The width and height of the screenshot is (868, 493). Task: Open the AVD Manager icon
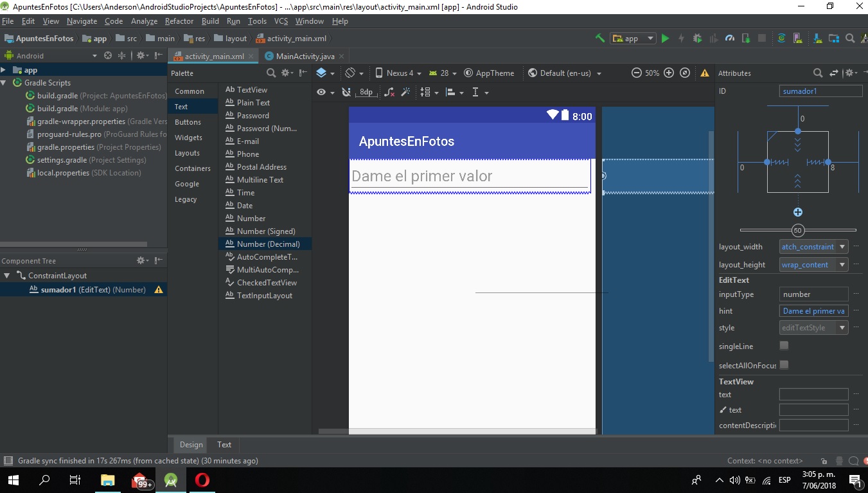799,39
